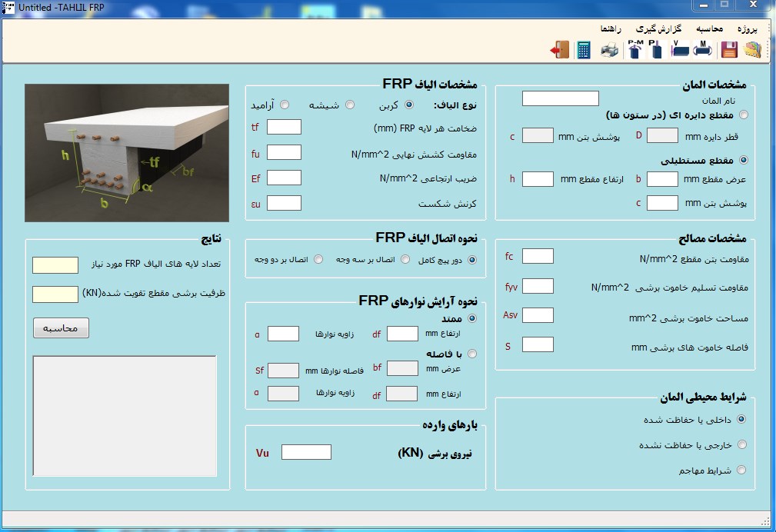Select مقطع دایره ای section option
Screen dimensions: 776x532
tap(743, 115)
